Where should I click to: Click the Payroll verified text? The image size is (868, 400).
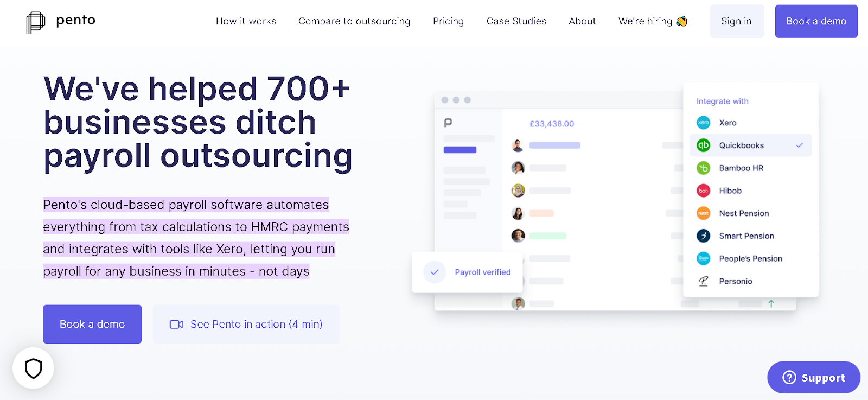pos(482,272)
